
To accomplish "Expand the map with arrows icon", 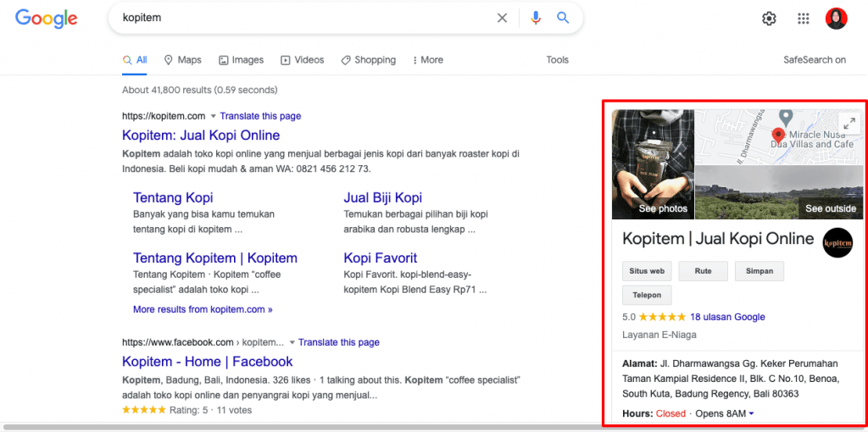I will click(x=849, y=124).
